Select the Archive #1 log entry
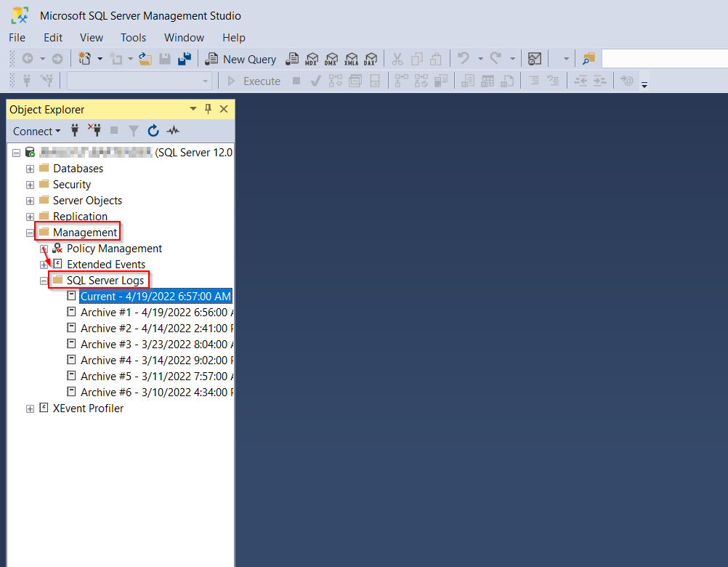This screenshot has height=567, width=728. [x=156, y=312]
